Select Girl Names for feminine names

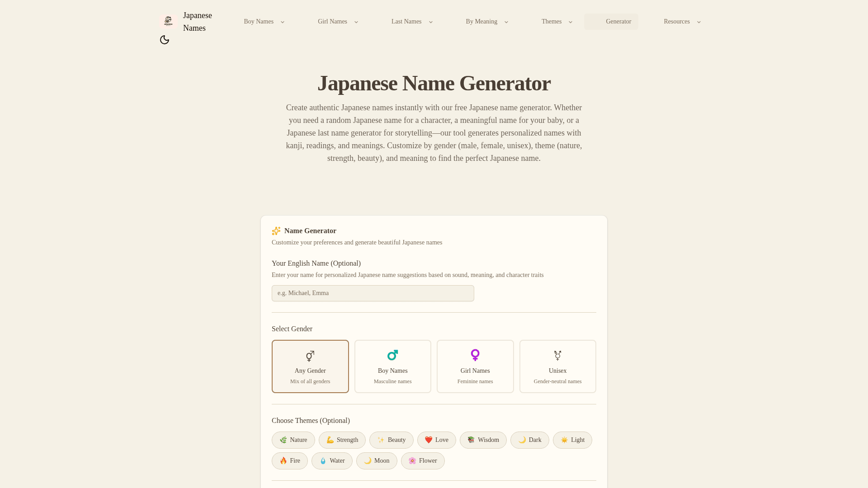point(475,366)
